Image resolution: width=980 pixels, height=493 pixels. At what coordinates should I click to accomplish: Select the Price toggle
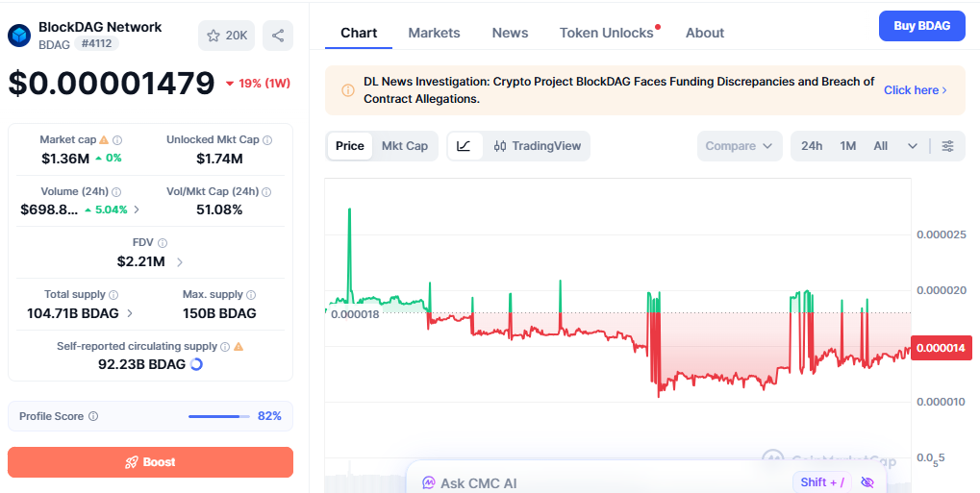(350, 146)
